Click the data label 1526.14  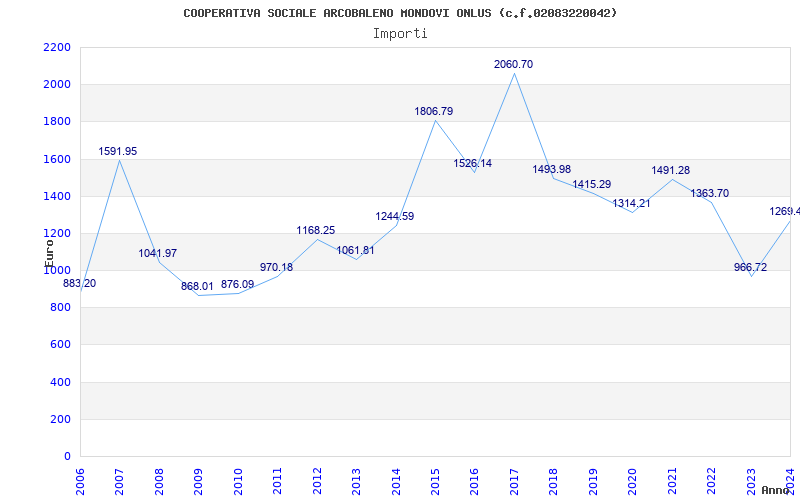coord(473,164)
